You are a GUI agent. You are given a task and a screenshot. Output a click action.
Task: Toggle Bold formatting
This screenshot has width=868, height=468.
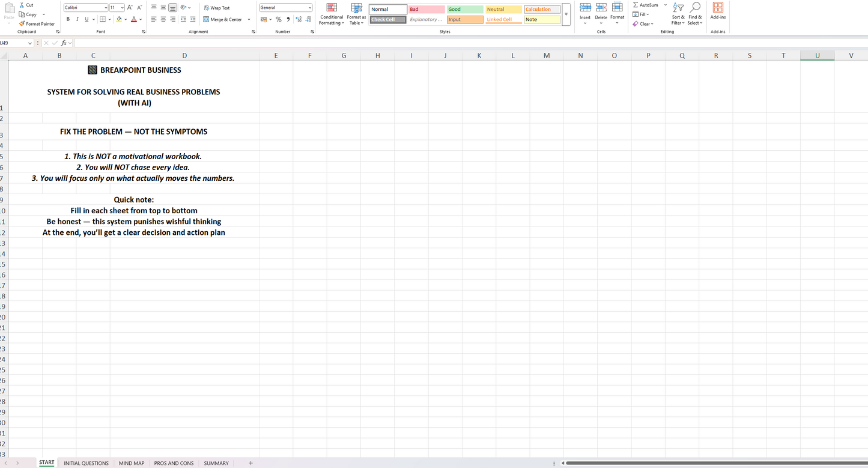point(68,19)
